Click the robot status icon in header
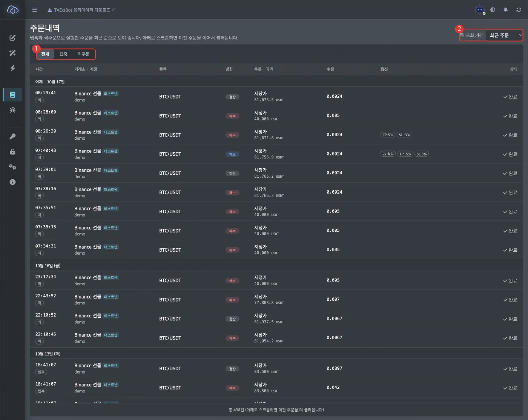Viewport: 528px width, 420px height. click(x=480, y=10)
